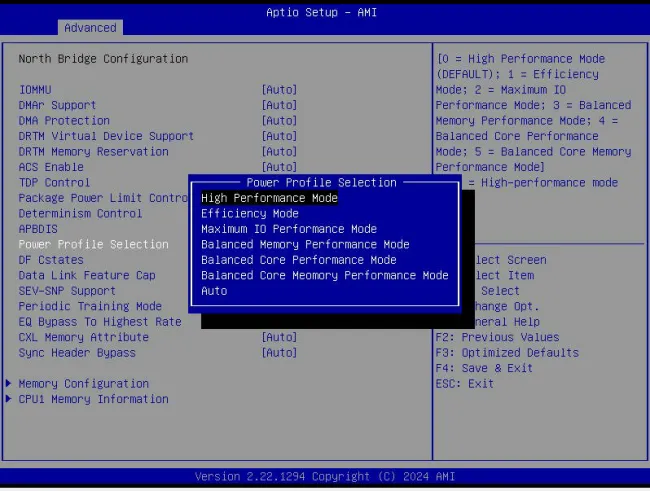The image size is (650, 491).
Task: Expand CPU1 Memory Information submenu arrow
Action: [10, 399]
